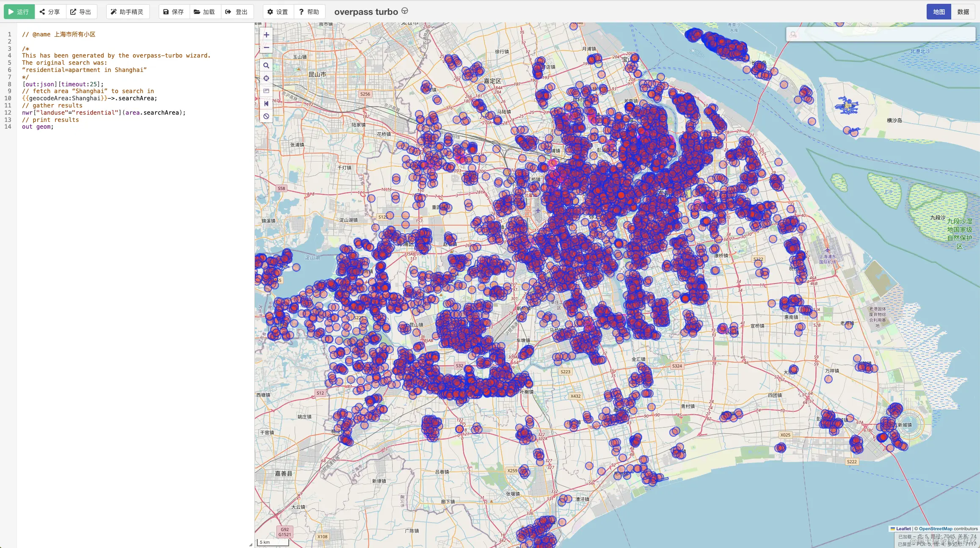Click the 登出 logout button

click(x=237, y=12)
